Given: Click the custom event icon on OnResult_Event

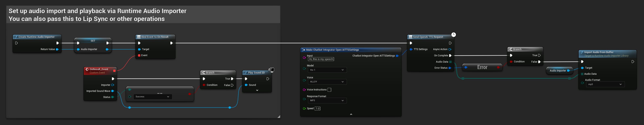Looking at the screenshot, I should click(87, 69).
